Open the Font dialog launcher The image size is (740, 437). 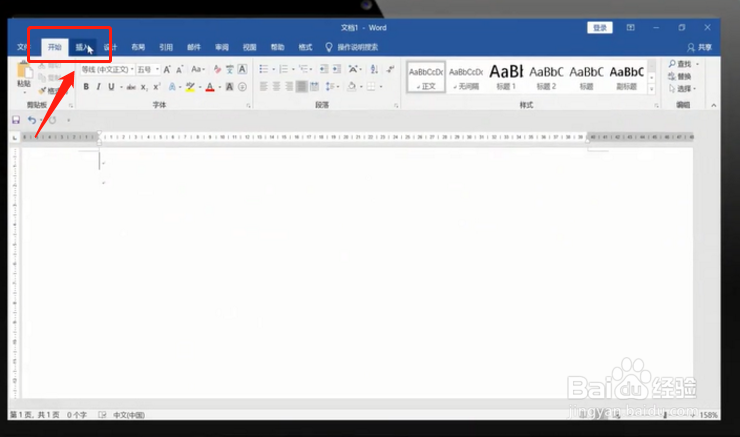[x=248, y=106]
